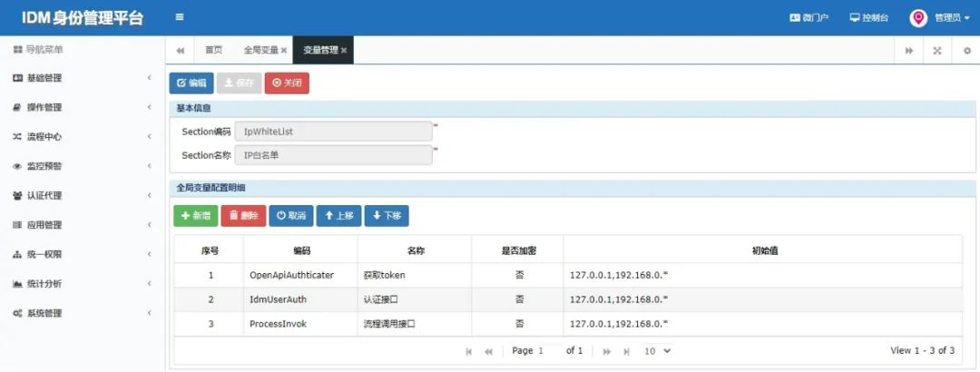Open the 微门户 portal link

809,18
